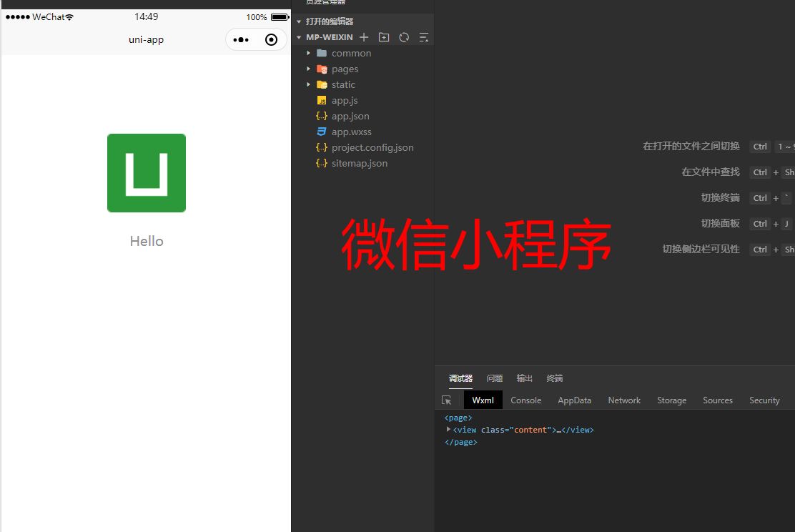Click the app.wxss stylesheet icon
Viewport: 795px width, 532px height.
(323, 132)
